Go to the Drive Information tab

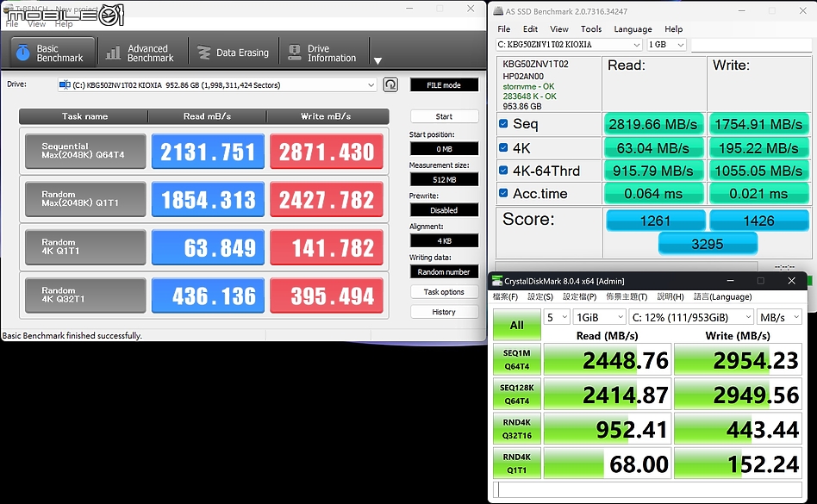pos(323,53)
